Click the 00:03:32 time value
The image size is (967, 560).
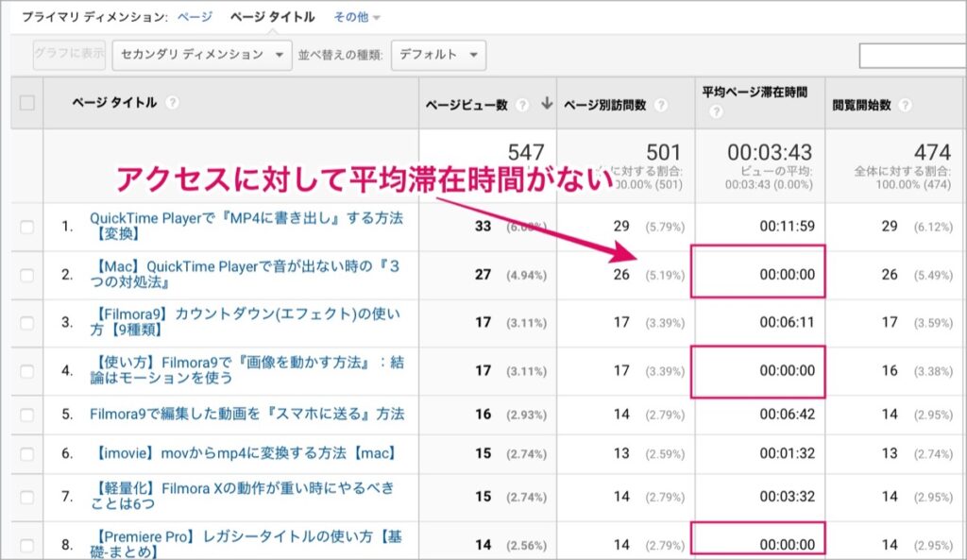point(787,497)
